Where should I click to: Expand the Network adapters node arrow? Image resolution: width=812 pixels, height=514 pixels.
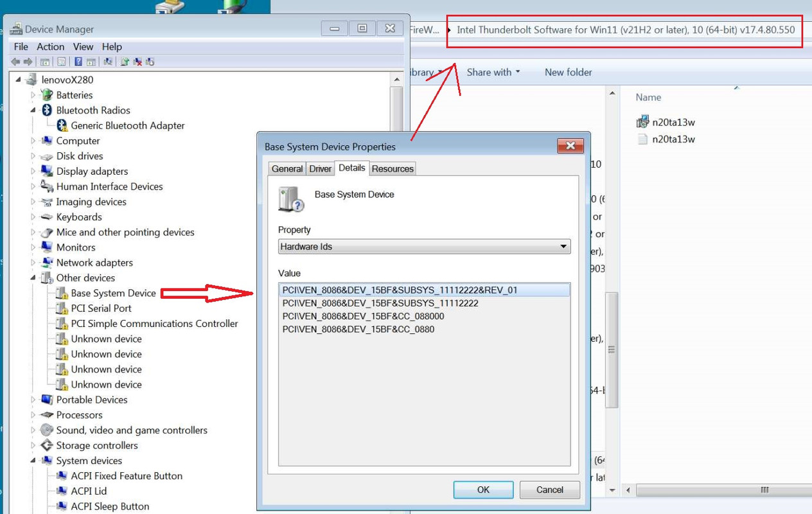point(33,263)
